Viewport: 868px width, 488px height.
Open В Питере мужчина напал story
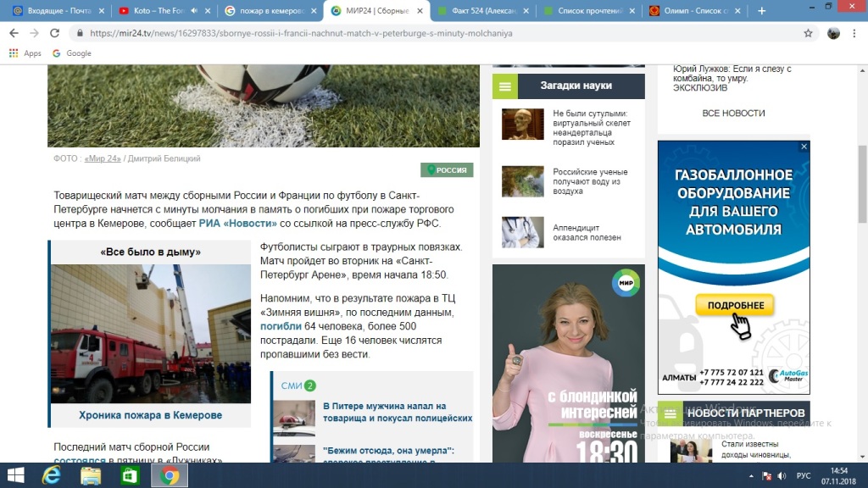tap(398, 413)
